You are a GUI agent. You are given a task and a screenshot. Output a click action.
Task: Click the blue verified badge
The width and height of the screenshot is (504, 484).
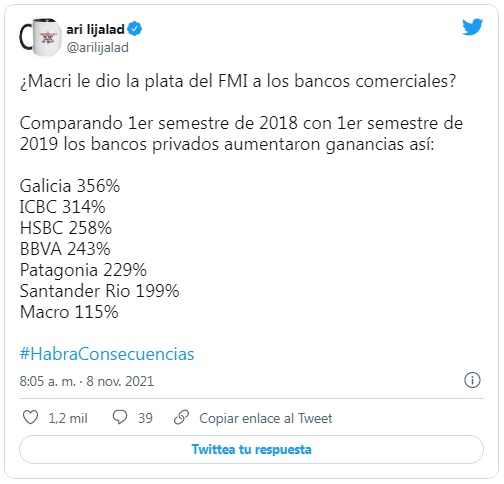135,29
